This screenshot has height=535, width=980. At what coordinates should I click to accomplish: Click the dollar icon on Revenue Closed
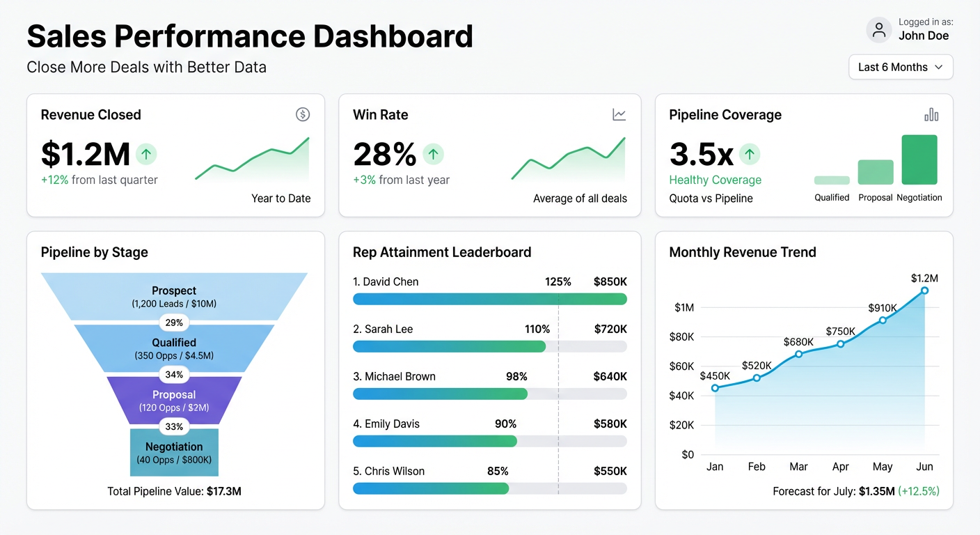(x=303, y=114)
